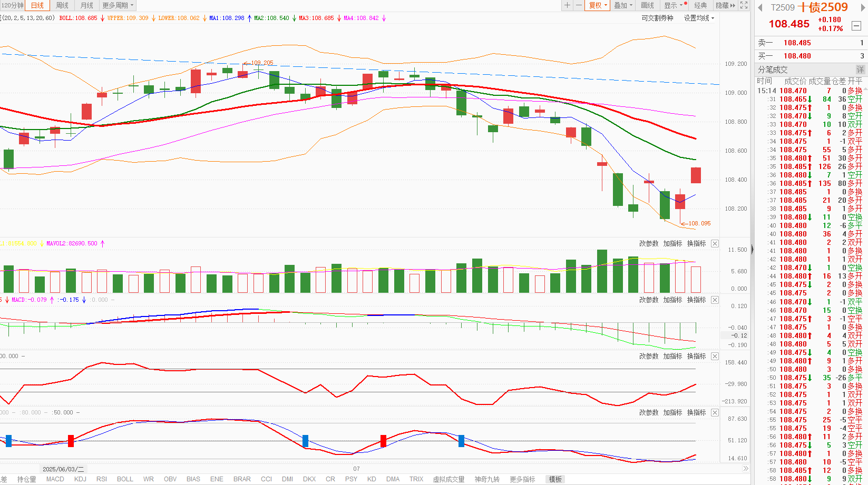Select RSI indicator tab
868x485 pixels.
102,479
